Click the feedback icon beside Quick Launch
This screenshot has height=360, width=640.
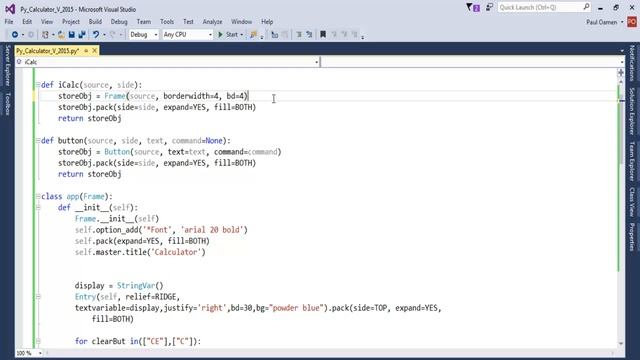point(489,7)
